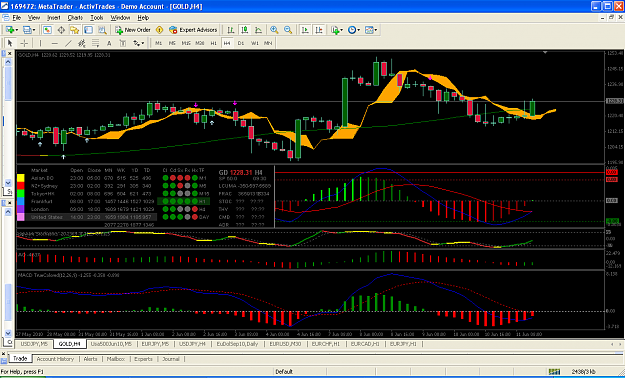Select the Equidistant Channel tool
The image size is (625, 378).
pyautogui.click(x=82, y=43)
